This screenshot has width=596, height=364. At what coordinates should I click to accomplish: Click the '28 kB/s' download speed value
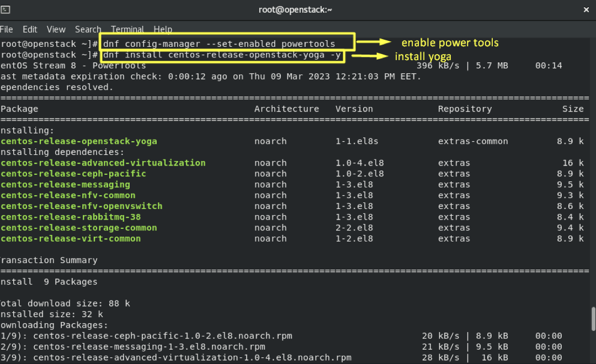coord(440,357)
